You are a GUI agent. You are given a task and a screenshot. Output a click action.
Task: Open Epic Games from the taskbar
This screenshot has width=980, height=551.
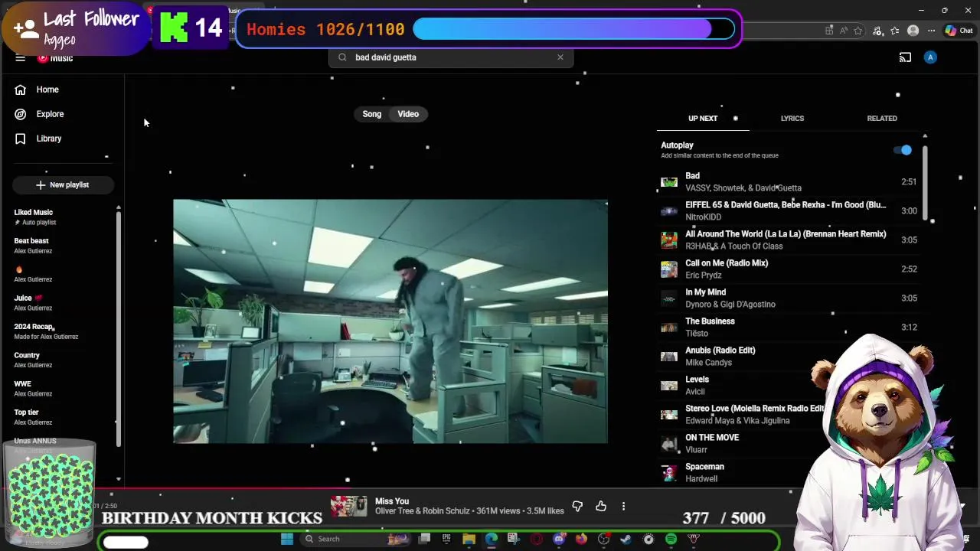click(x=446, y=539)
